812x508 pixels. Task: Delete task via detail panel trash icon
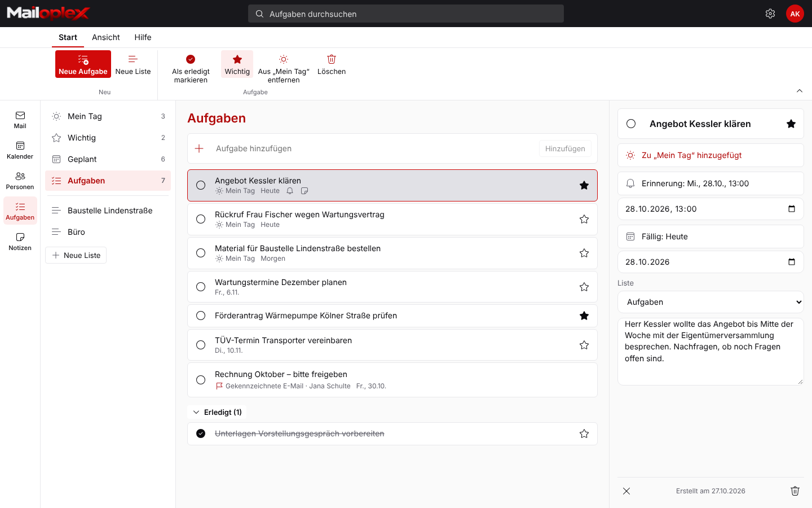(x=795, y=491)
